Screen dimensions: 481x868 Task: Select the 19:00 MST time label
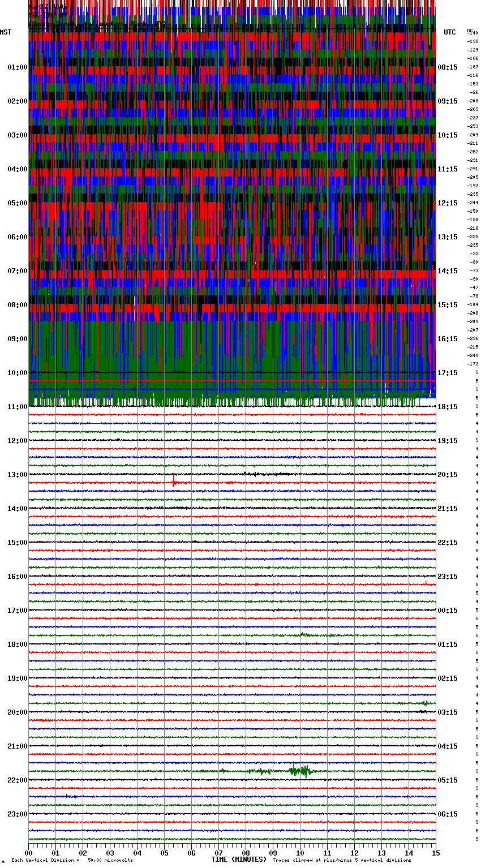18,678
